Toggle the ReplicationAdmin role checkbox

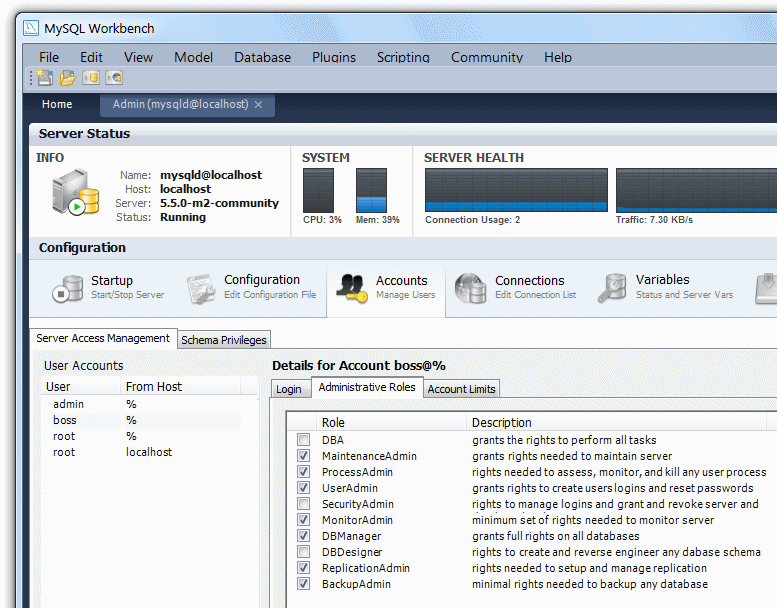click(303, 567)
